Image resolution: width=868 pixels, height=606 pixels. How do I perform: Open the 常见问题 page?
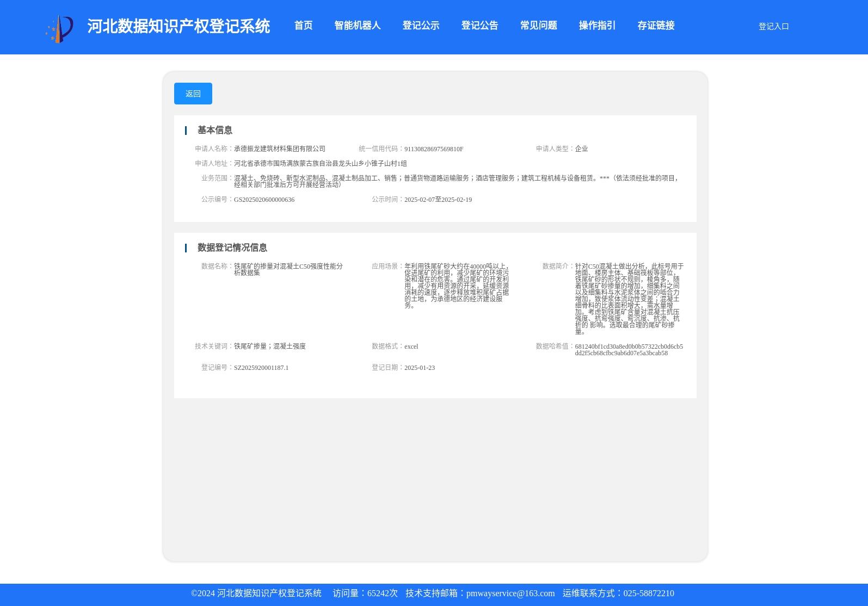[538, 26]
